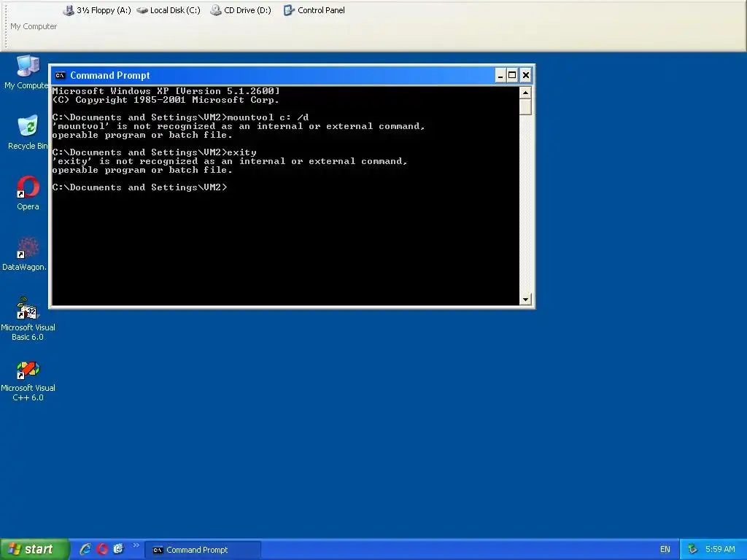
Task: Maximize the Command Prompt window
Action: pyautogui.click(x=512, y=75)
